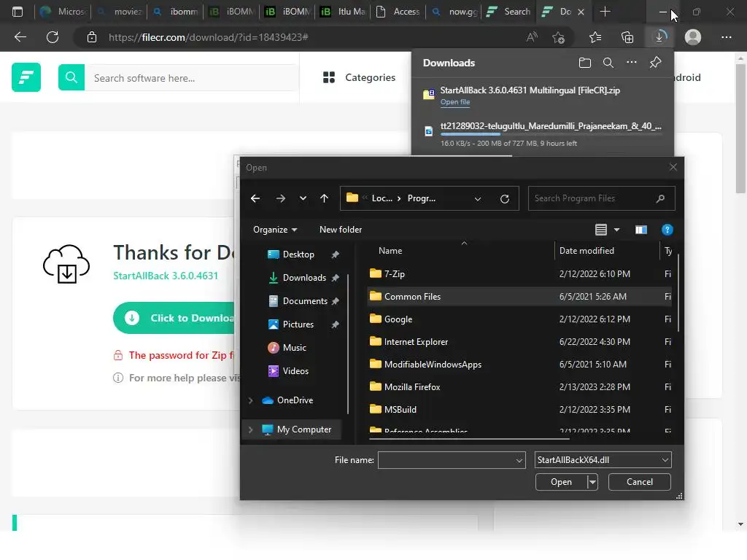747x560 pixels.
Task: Go up one folder level in Open dialog
Action: pyautogui.click(x=325, y=198)
